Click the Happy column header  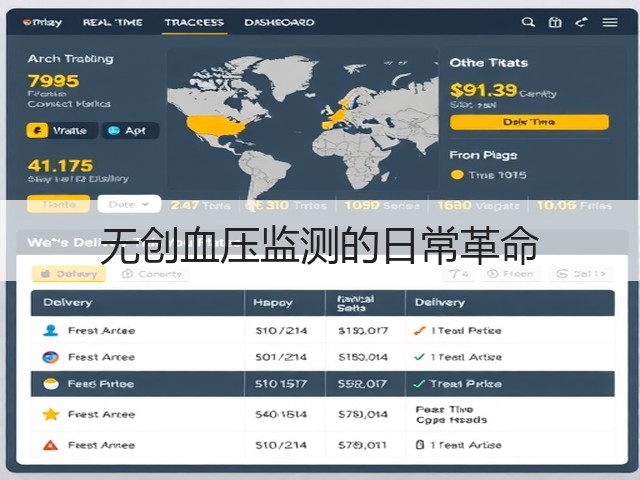click(x=284, y=302)
